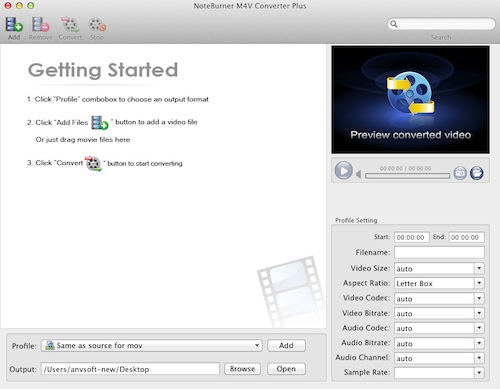Image resolution: width=500 pixels, height=389 pixels.
Task: Open snapshot folder icon beside camera
Action: pos(477,173)
